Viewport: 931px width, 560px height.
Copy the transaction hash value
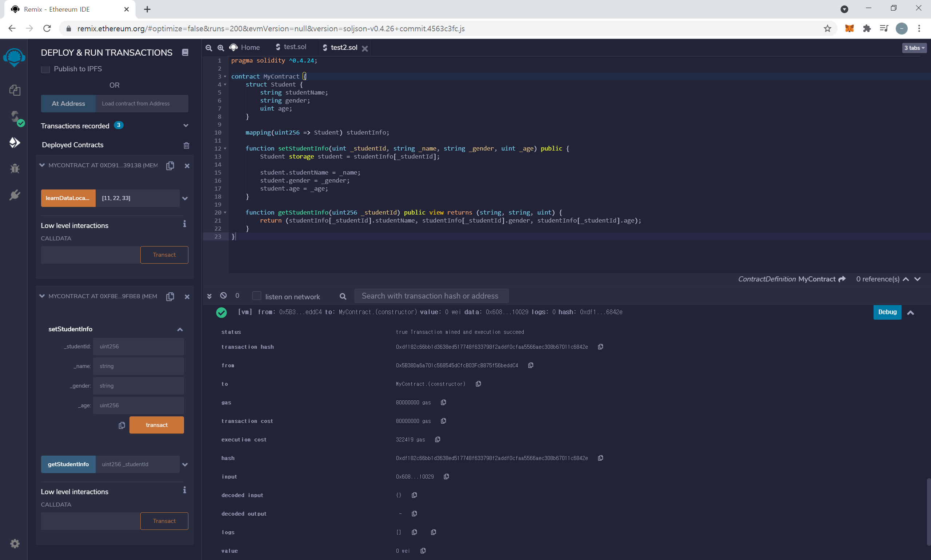point(600,347)
